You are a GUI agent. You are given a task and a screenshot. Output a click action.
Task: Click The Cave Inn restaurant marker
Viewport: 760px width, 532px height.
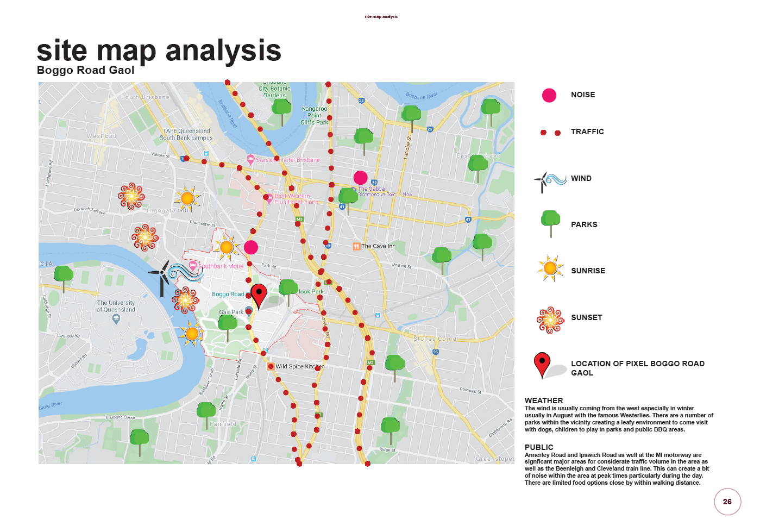click(356, 246)
